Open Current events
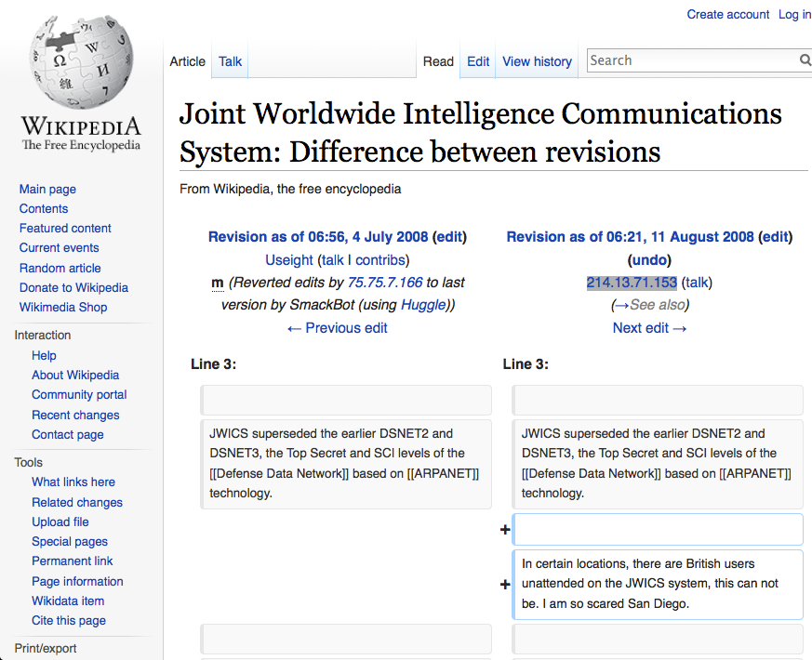This screenshot has width=812, height=660. click(x=59, y=248)
